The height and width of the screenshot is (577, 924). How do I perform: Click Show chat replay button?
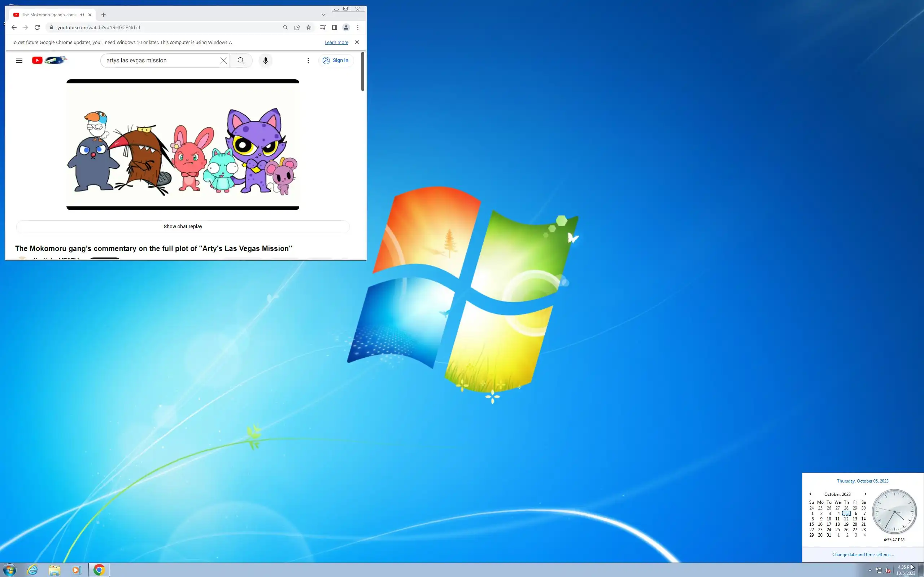coord(183,227)
